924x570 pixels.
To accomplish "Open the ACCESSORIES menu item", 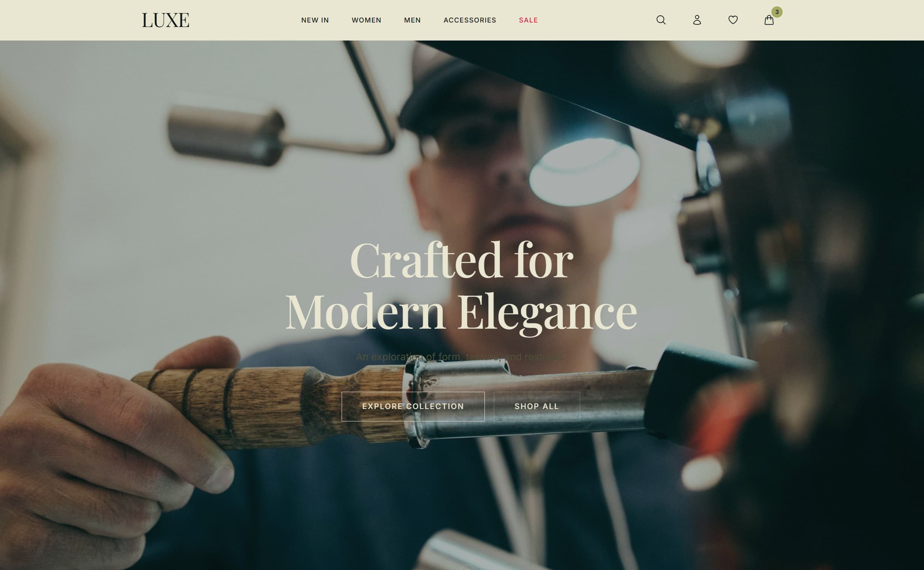I will click(469, 20).
